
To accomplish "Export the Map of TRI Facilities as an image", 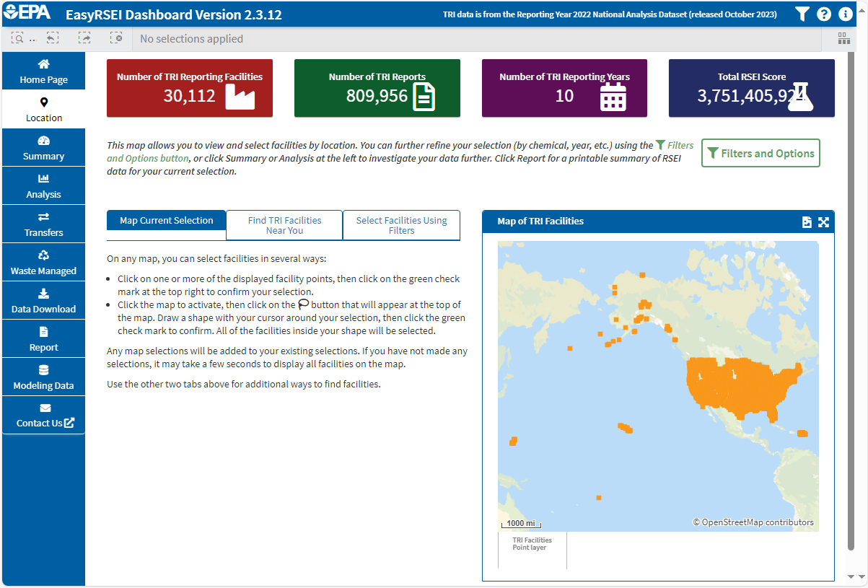I will pos(807,222).
